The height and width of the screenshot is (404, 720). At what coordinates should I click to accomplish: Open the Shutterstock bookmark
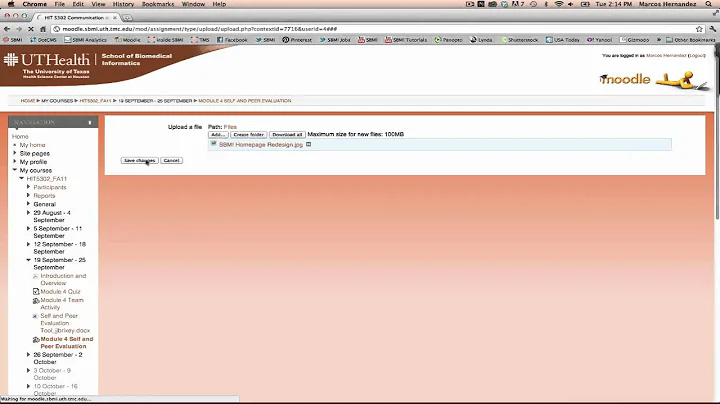519,40
